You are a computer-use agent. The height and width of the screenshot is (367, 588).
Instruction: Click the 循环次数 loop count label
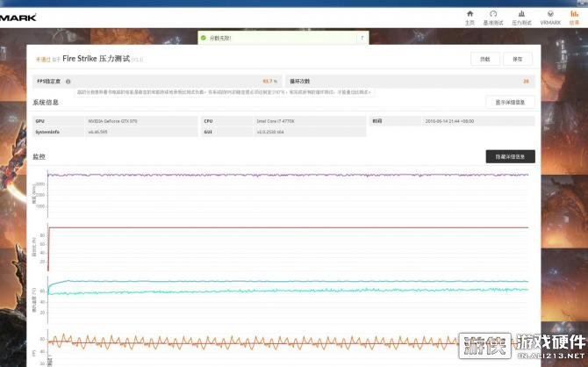click(x=299, y=81)
